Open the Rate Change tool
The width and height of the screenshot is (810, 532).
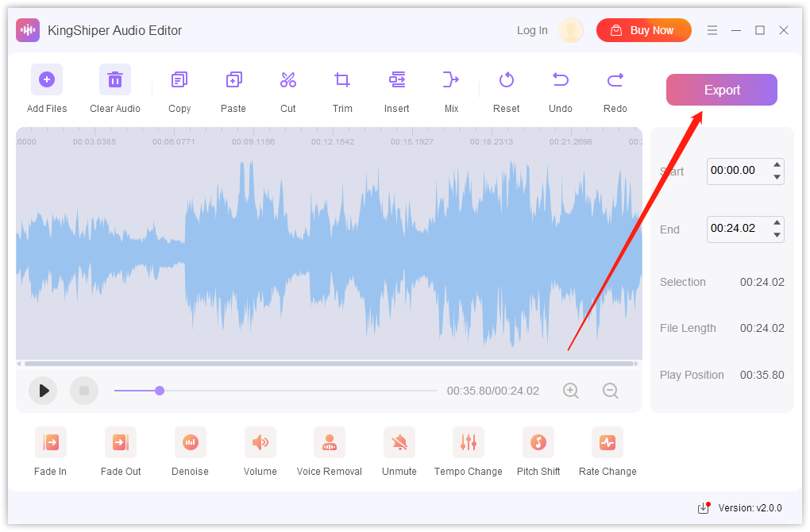(607, 442)
